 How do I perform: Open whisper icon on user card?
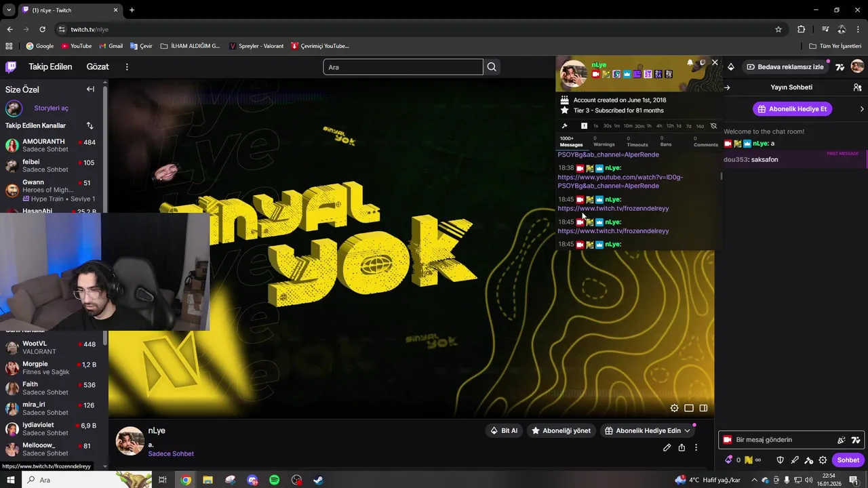click(703, 62)
